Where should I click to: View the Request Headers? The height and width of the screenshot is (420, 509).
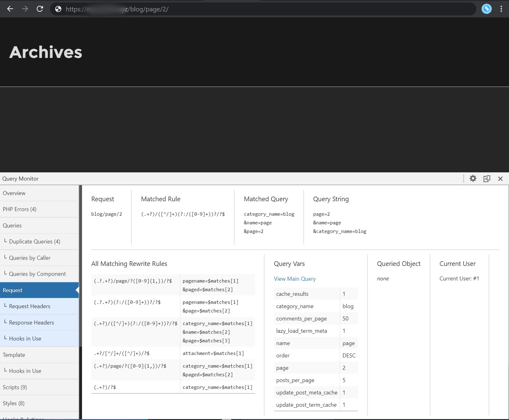[x=30, y=306]
